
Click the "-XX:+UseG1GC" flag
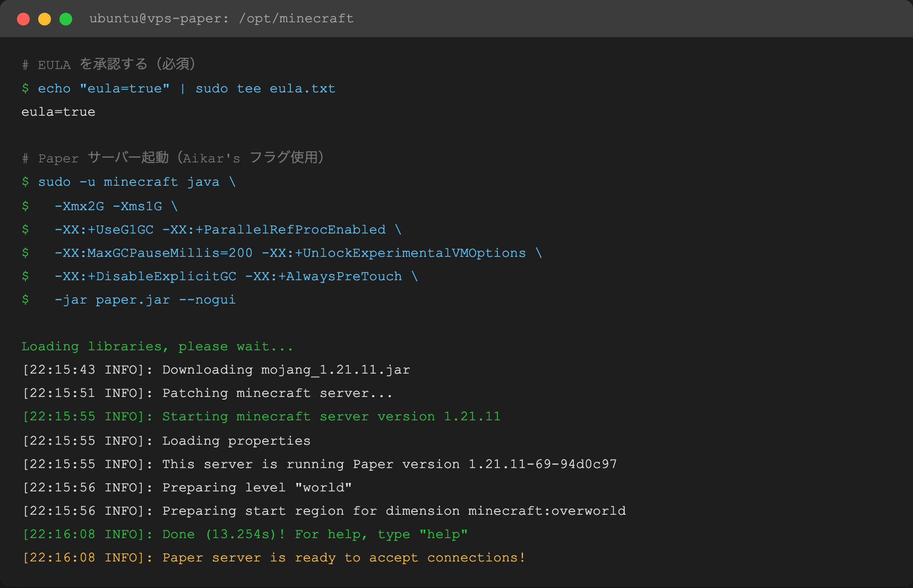(104, 230)
